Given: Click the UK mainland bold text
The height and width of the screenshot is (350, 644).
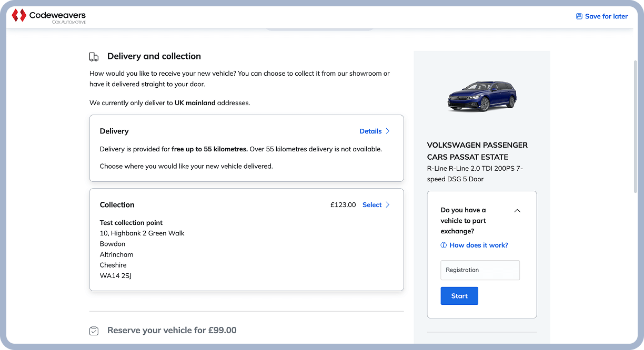Looking at the screenshot, I should pos(195,103).
